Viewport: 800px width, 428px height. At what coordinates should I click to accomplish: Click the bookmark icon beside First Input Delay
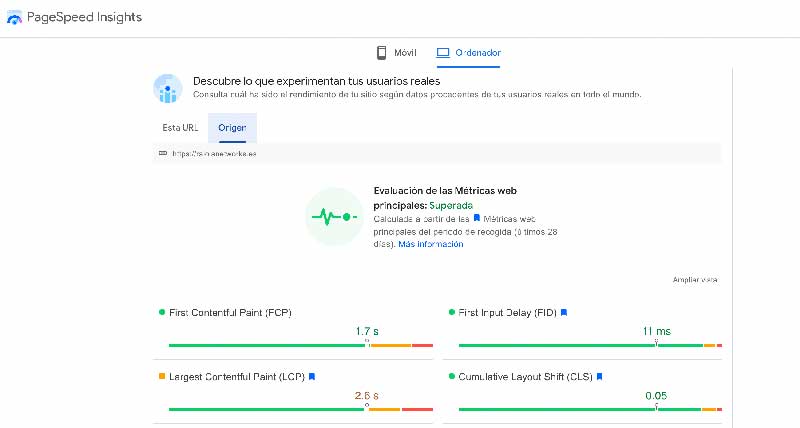coord(564,312)
